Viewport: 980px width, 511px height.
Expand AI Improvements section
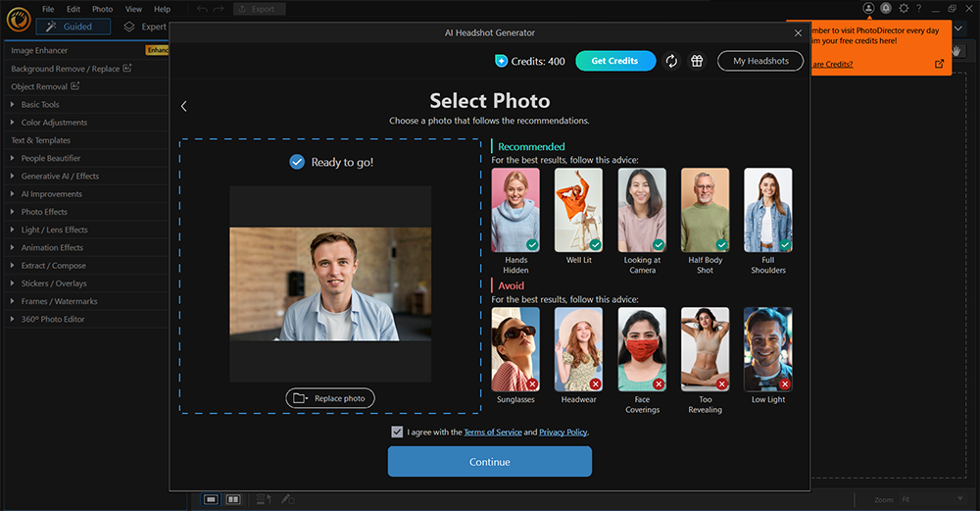[86, 194]
